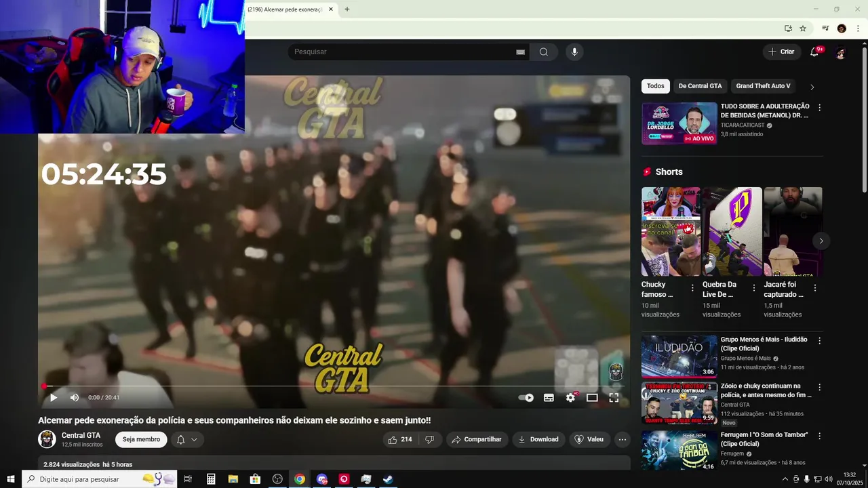Open Steam from the taskbar
The image size is (868, 488).
tap(388, 479)
